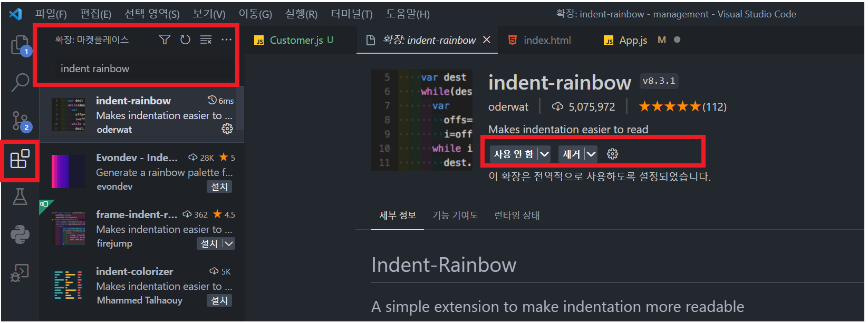Select the Evondev rainbow palette thumbnail
This screenshot has width=868, height=323.
click(x=68, y=171)
